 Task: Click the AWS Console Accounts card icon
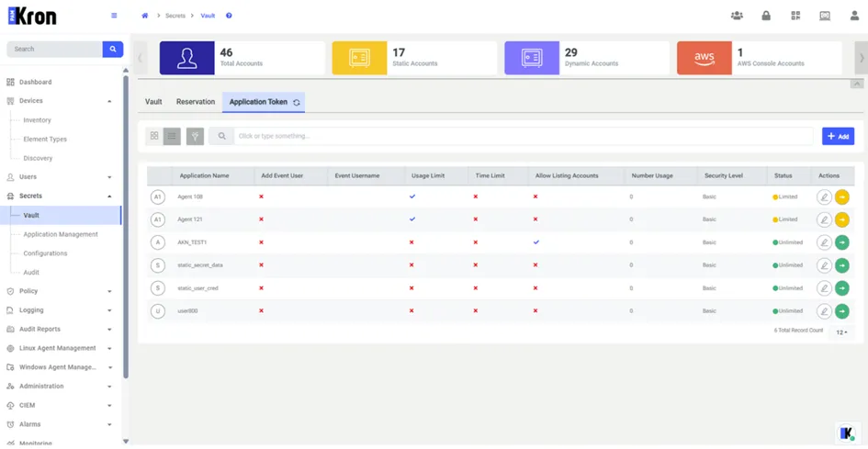(705, 58)
